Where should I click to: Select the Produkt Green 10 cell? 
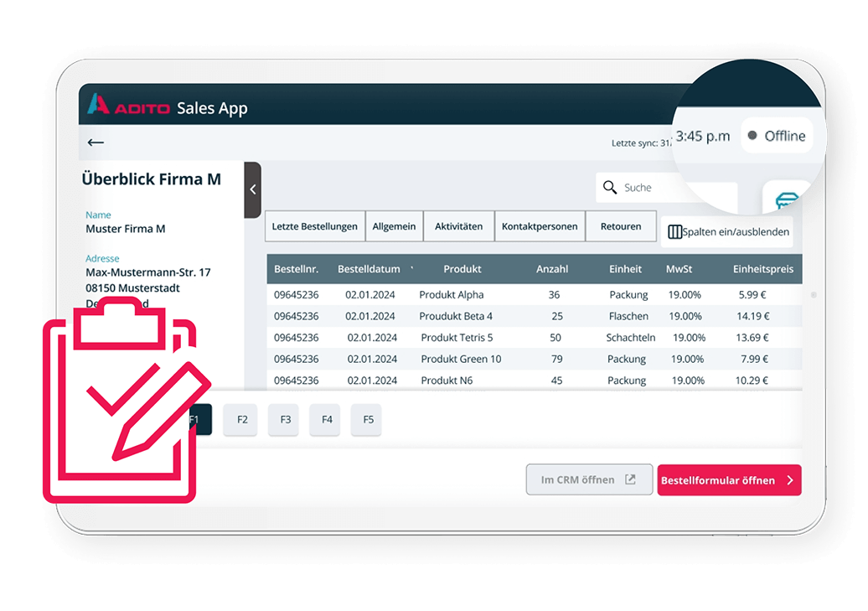461,359
